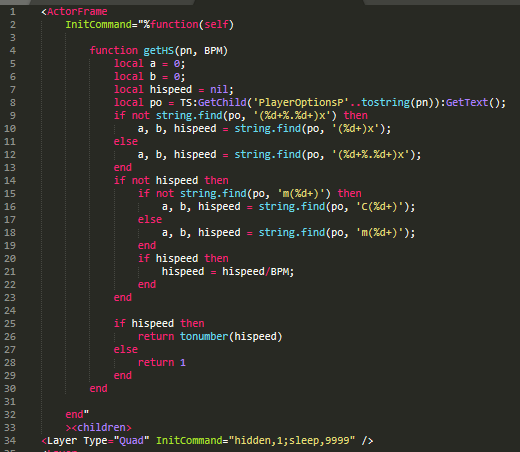Click the "hidden,1;sleep,9999" string on line 34
This screenshot has width=520, height=452.
[x=292, y=441]
